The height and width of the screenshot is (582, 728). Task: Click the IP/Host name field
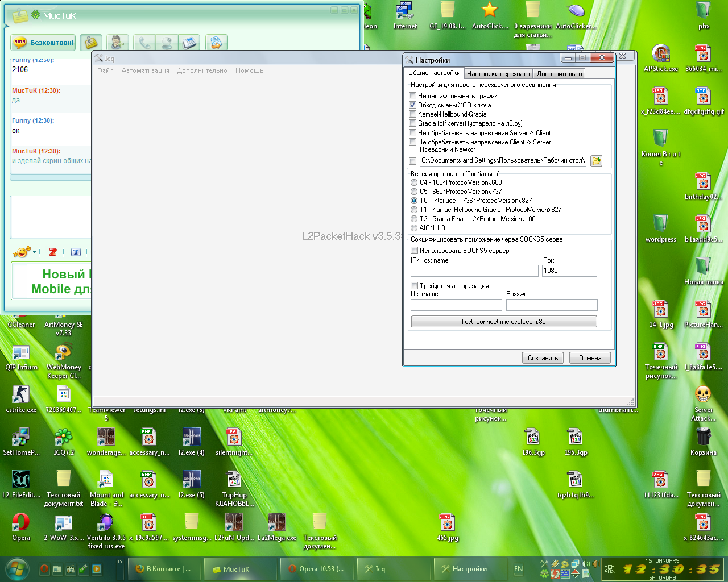474,271
